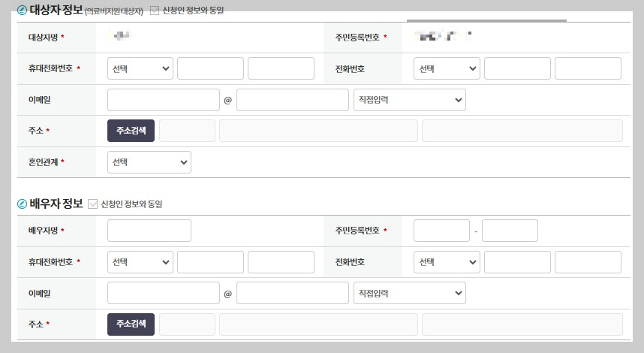Focus 배우자 휴대전화번호 last digits field
Screen dimensions: 644x353
pos(281,262)
